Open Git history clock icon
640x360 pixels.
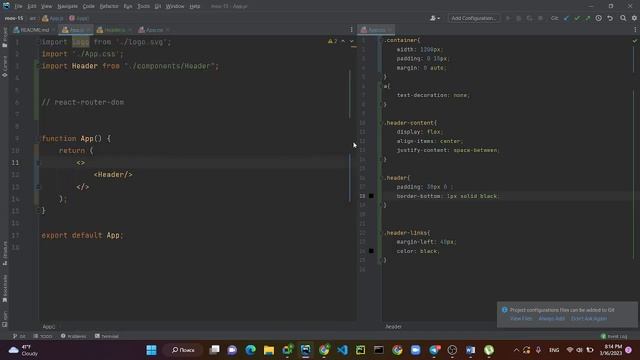pyautogui.click(x=598, y=18)
